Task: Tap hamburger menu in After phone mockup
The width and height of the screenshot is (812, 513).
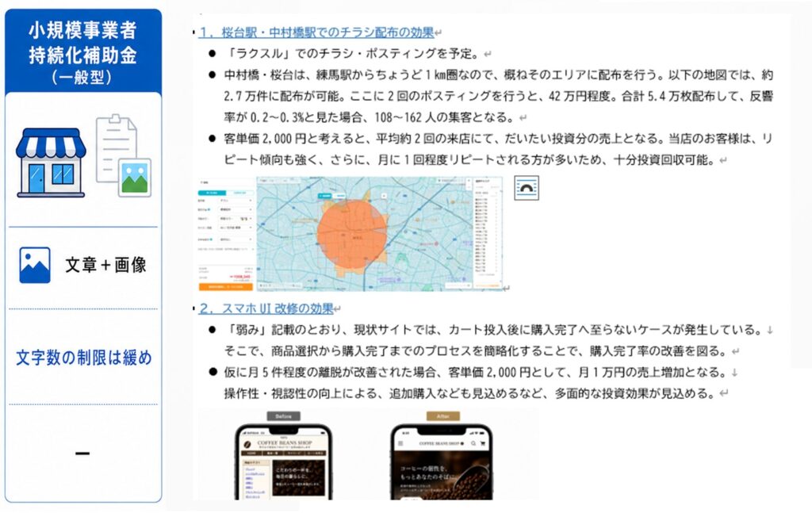Action: [400, 444]
